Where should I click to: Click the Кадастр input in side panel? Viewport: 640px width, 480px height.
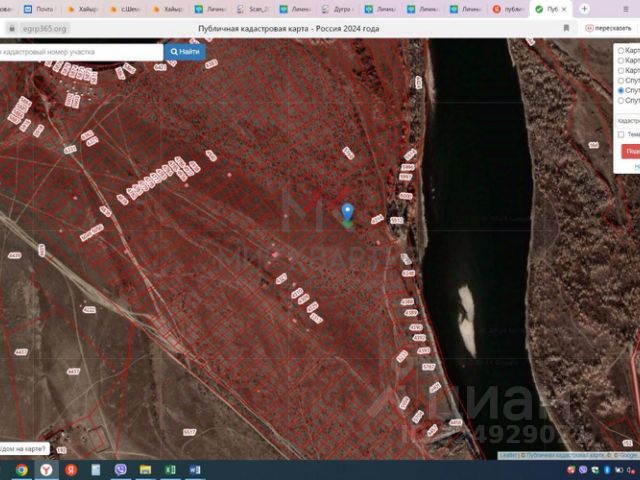click(x=628, y=121)
